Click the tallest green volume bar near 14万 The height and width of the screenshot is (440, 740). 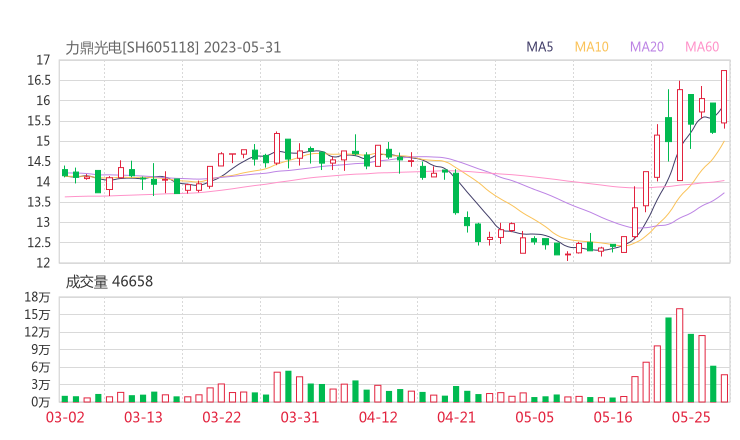click(668, 360)
